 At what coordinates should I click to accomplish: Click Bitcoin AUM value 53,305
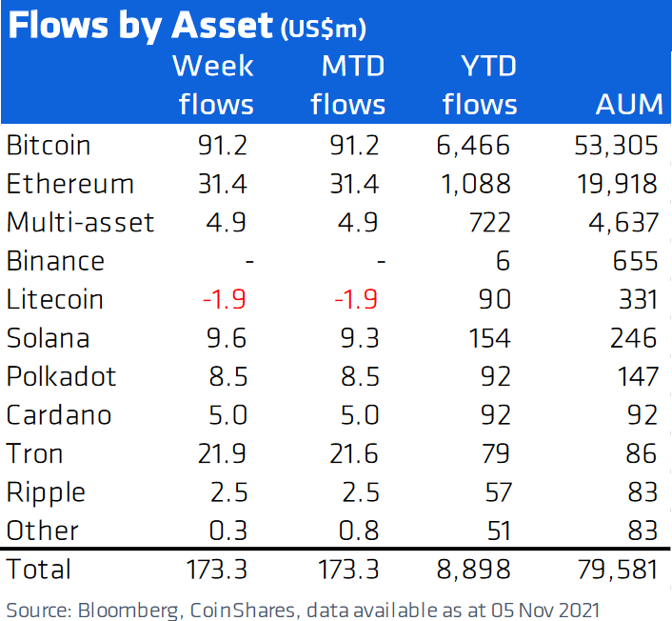(x=616, y=146)
